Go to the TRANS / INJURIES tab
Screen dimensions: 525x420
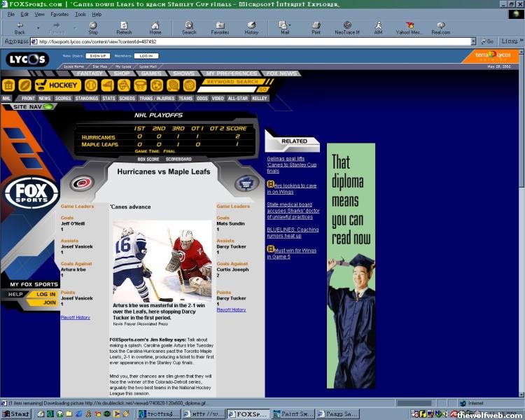click(x=157, y=99)
